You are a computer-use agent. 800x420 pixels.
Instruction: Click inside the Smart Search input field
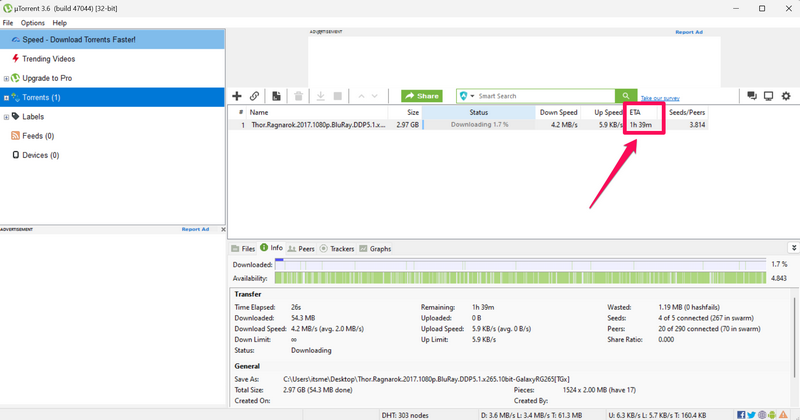tap(545, 96)
